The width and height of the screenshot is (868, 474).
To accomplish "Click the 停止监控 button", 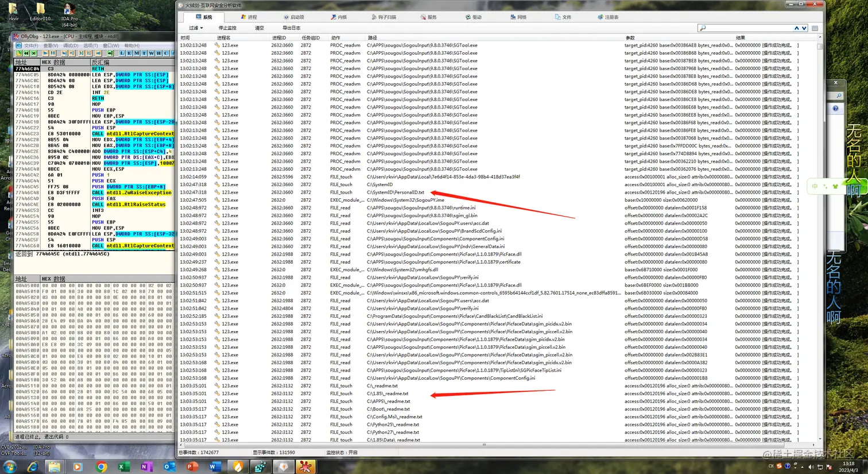I will point(227,28).
